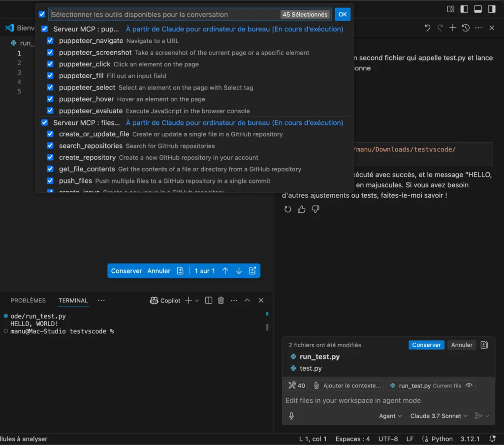This screenshot has height=445, width=504.
Task: Disable puppeteer_click tool checkbox
Action: [50, 64]
